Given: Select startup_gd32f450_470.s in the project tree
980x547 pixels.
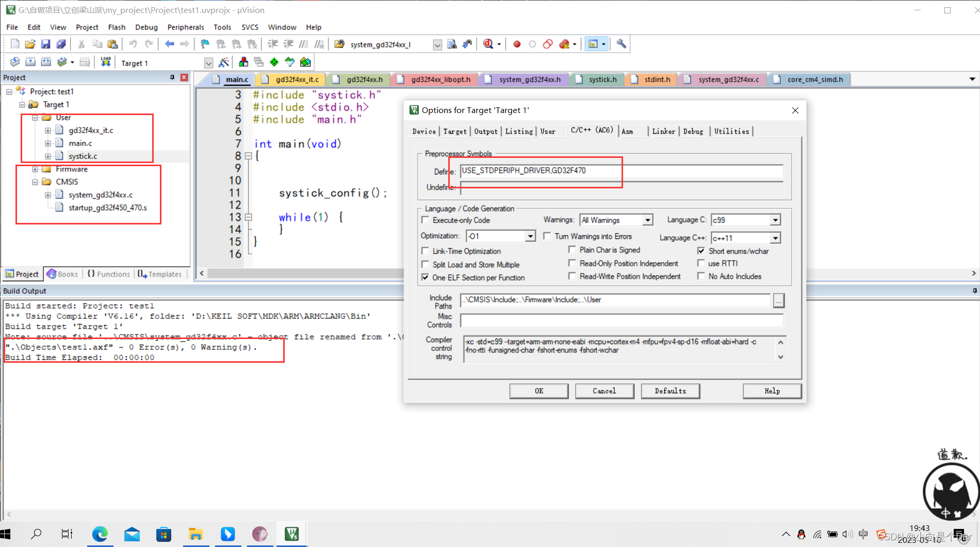Looking at the screenshot, I should (x=107, y=208).
